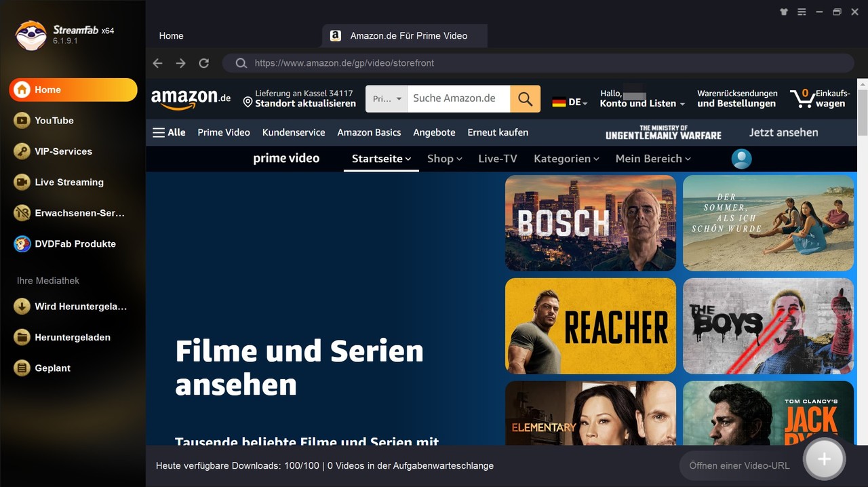Select Angebote in the Amazon menu bar
This screenshot has height=487, width=868.
[x=434, y=132]
